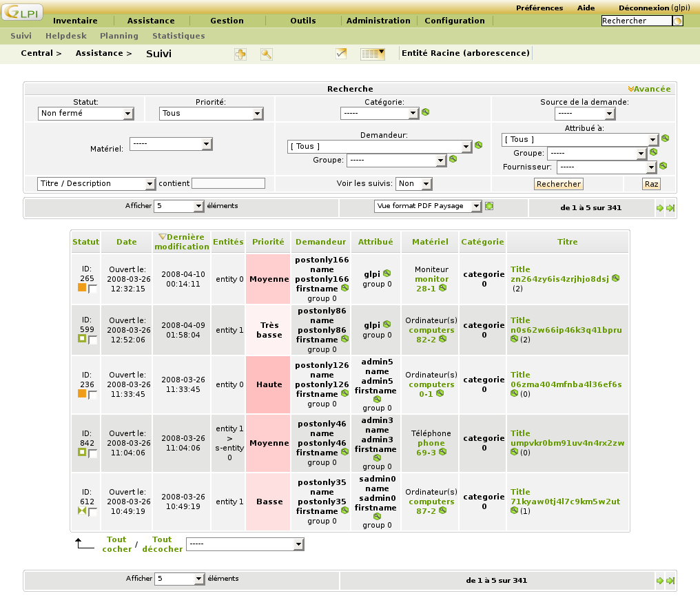Click the contient text input field
Screen dimensions: 700x609
click(228, 183)
